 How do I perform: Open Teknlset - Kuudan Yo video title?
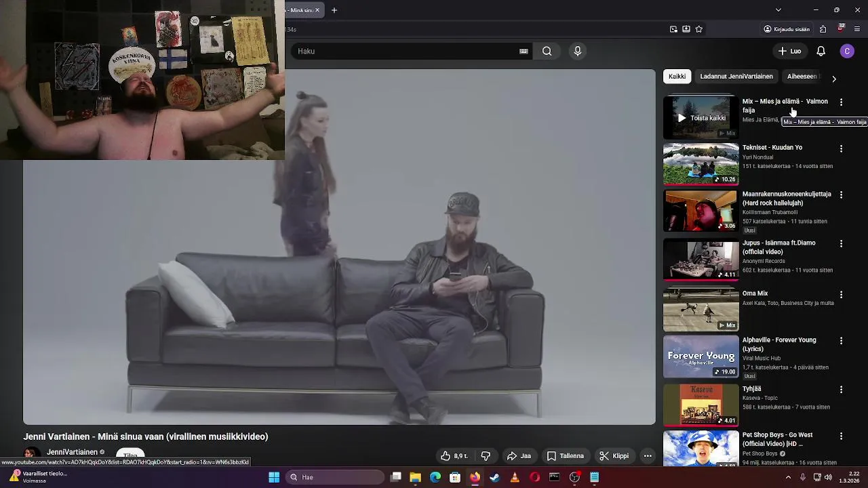point(772,147)
